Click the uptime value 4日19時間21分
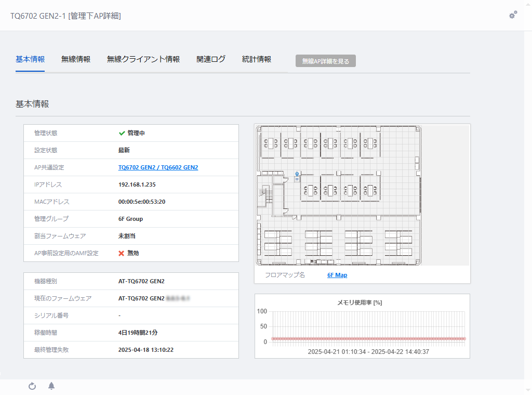Viewport: 532px width, 395px height. (138, 333)
